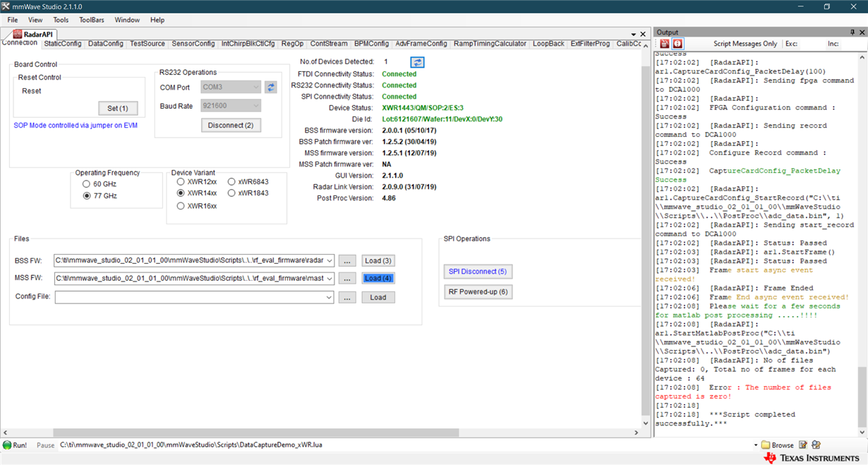Click Load (4) for MSS firmware
Image resolution: width=868 pixels, height=465 pixels.
coord(378,279)
